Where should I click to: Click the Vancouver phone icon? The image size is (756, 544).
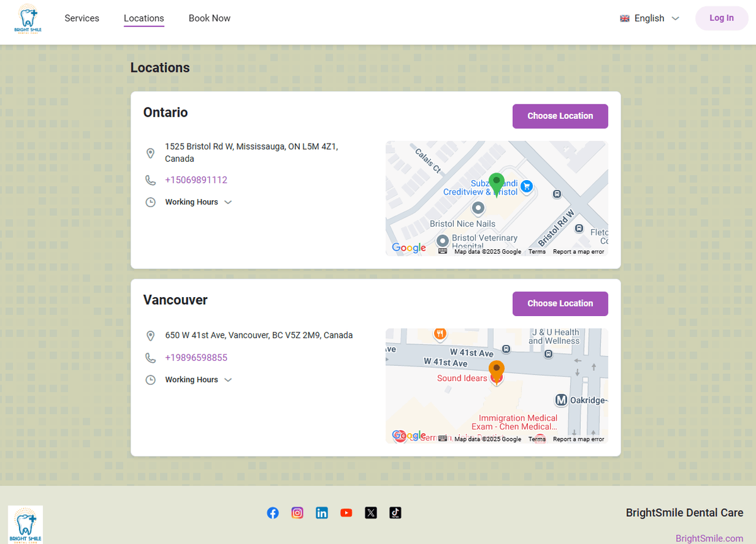151,358
